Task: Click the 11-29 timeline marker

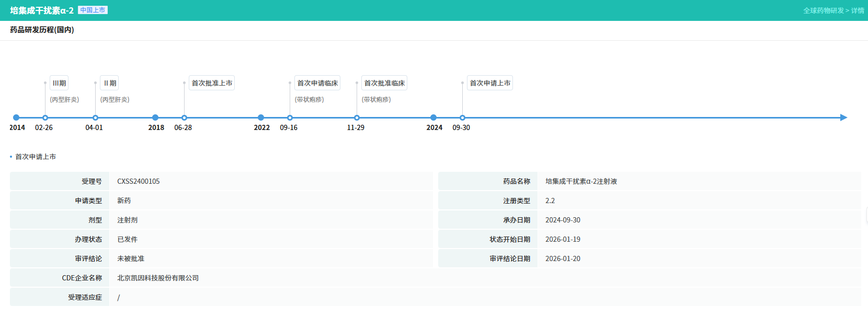Action: pyautogui.click(x=357, y=117)
